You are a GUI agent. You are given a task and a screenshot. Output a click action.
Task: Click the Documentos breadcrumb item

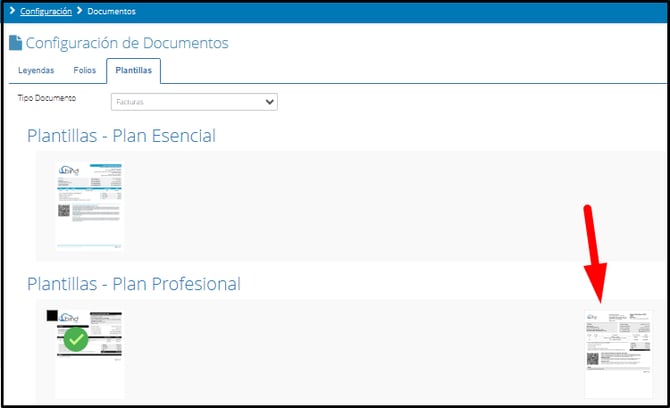pos(111,12)
